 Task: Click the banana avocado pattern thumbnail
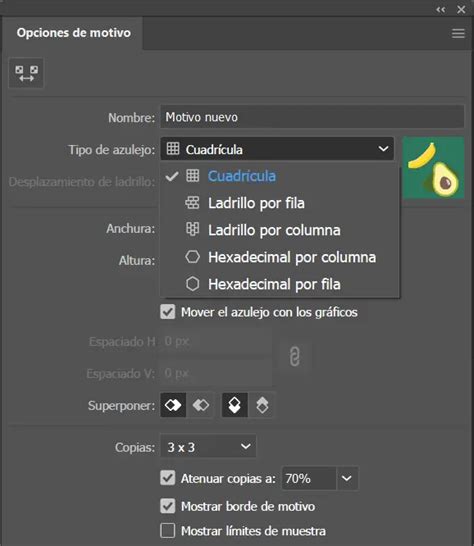point(433,167)
